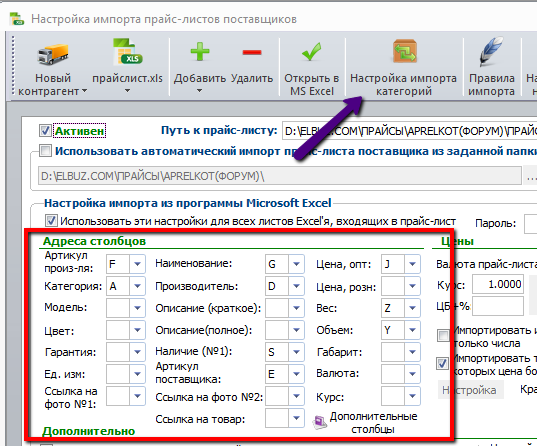Open Дополнительные столбцы via purple icon
537x446 pixels.
(320, 422)
